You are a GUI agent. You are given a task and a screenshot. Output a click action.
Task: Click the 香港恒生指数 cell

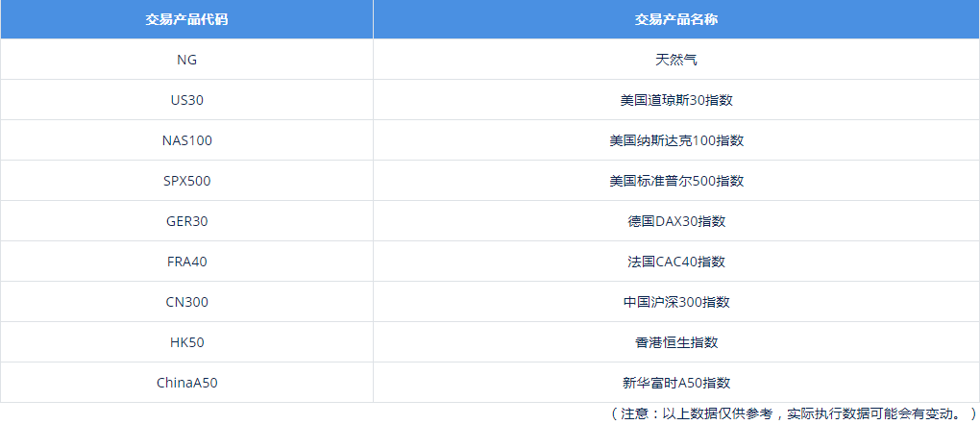coord(676,342)
